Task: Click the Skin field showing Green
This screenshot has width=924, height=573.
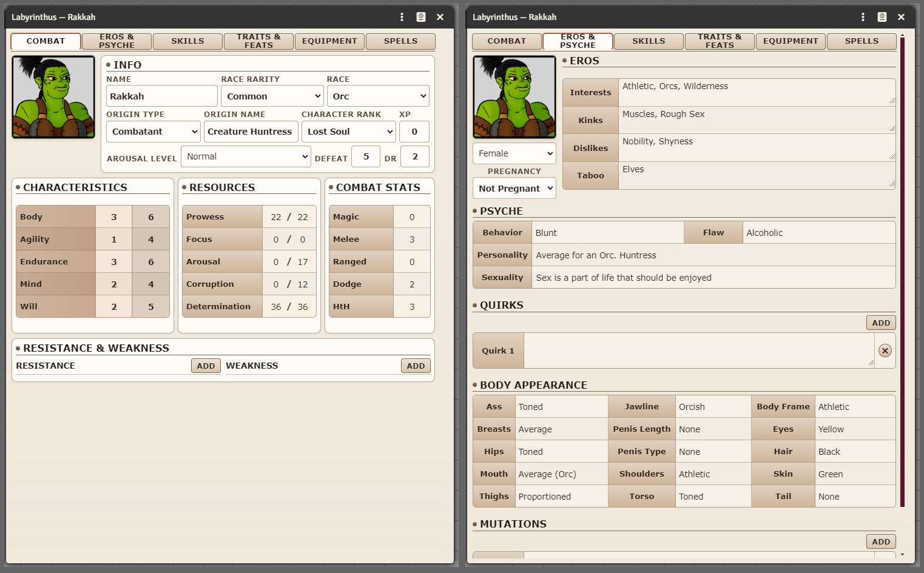Action: tap(855, 474)
